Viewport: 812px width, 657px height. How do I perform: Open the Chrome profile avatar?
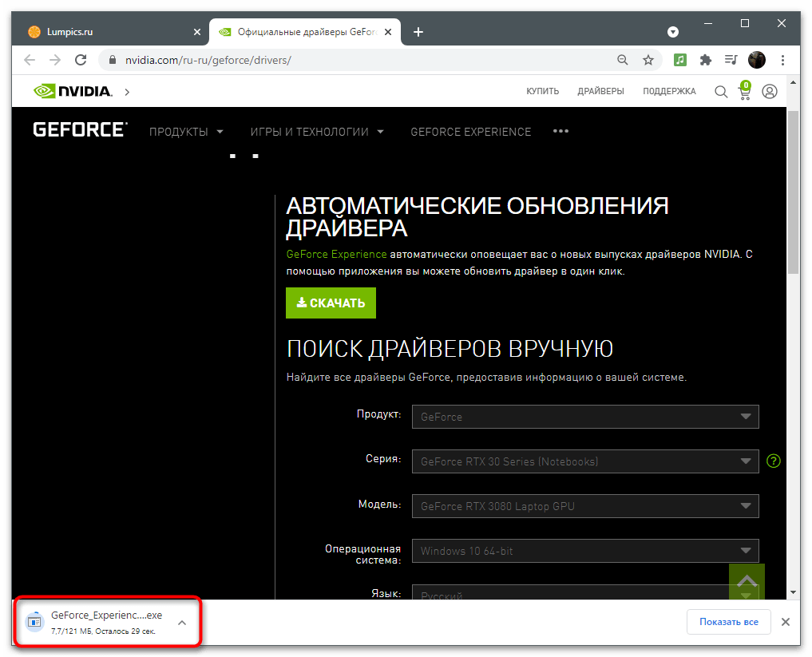pyautogui.click(x=757, y=60)
